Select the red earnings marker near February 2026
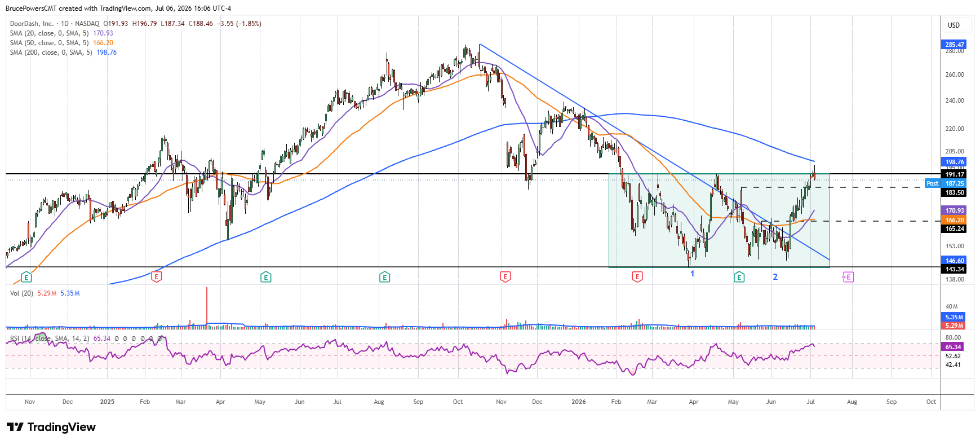 637,277
